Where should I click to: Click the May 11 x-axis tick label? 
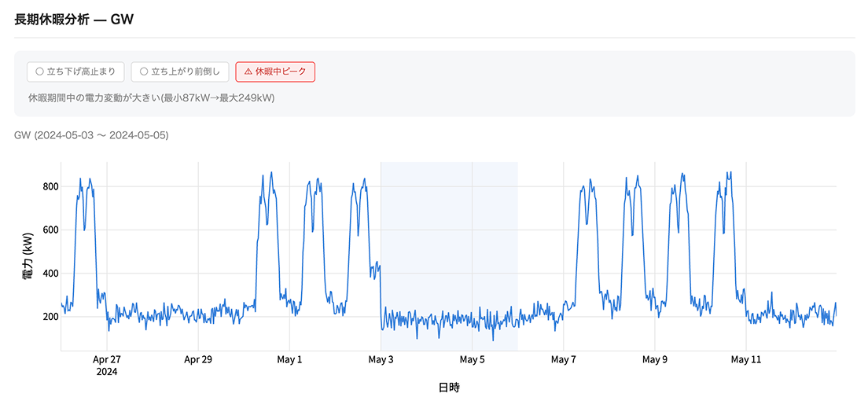point(746,360)
